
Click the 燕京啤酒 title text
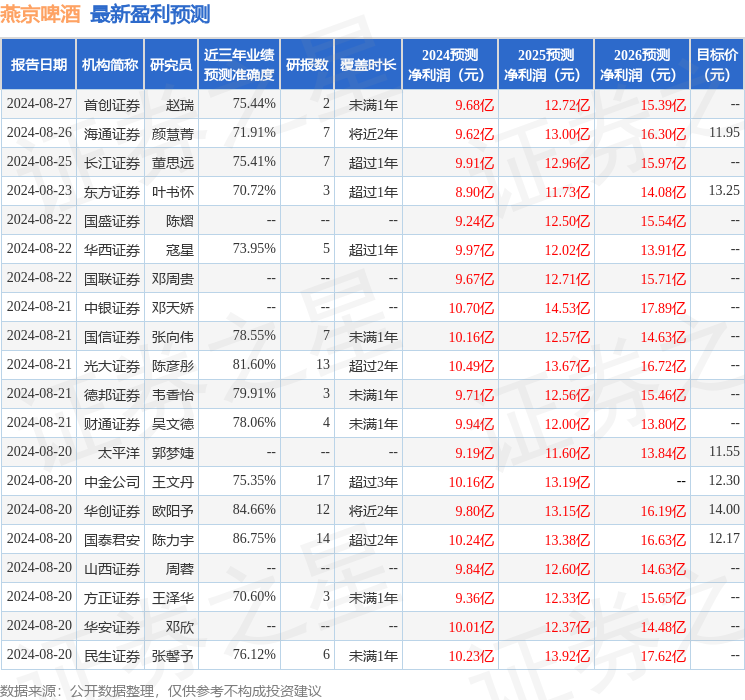(40, 14)
